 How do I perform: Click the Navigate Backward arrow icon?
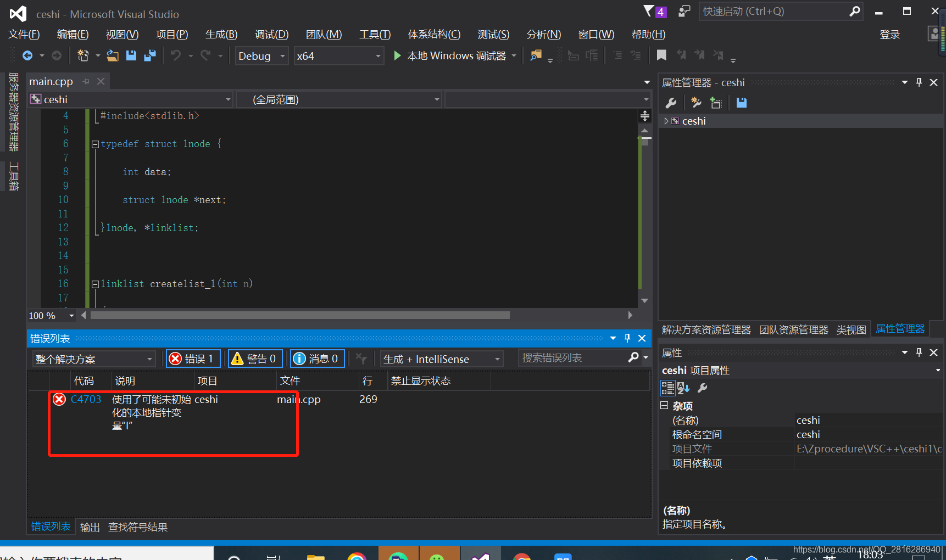coord(27,55)
